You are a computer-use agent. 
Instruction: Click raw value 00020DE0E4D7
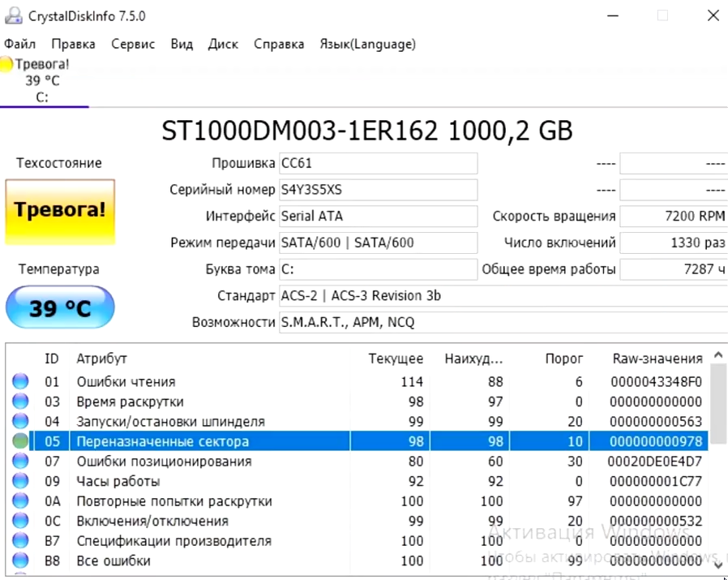(655, 461)
